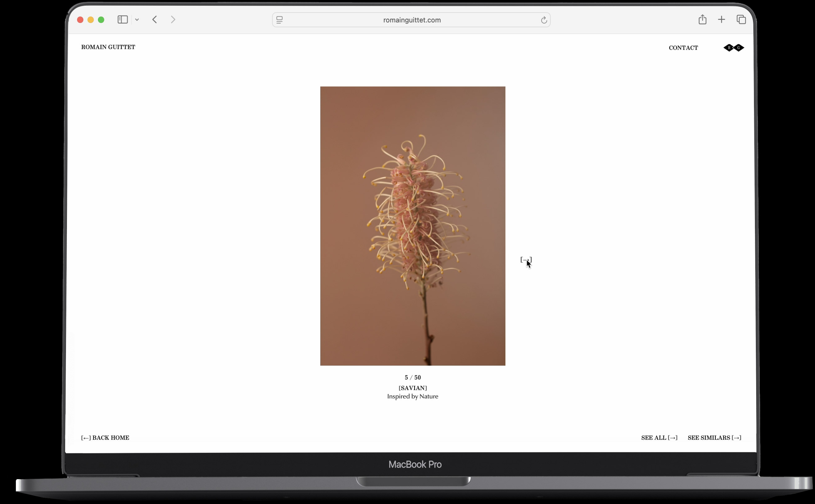Go back with the browser back arrow
The height and width of the screenshot is (504, 815).
click(x=155, y=20)
